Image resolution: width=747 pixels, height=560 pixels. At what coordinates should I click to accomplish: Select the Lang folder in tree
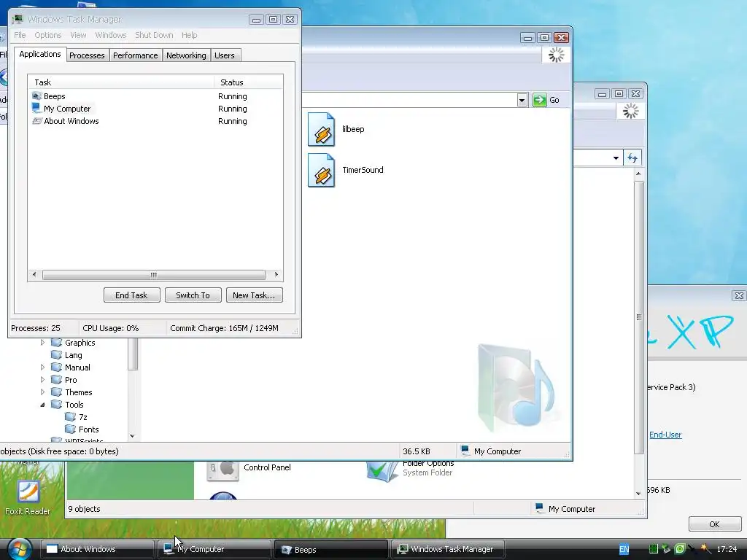point(66,355)
